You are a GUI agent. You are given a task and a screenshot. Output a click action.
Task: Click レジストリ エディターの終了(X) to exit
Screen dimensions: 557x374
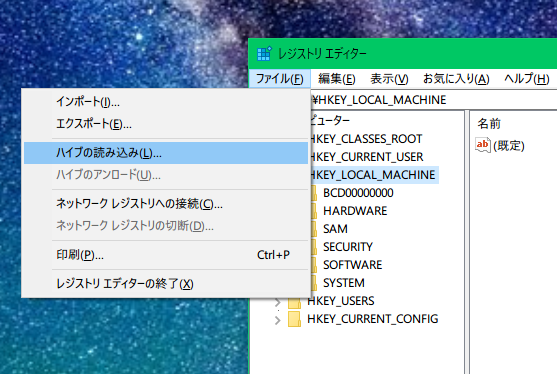click(166, 284)
